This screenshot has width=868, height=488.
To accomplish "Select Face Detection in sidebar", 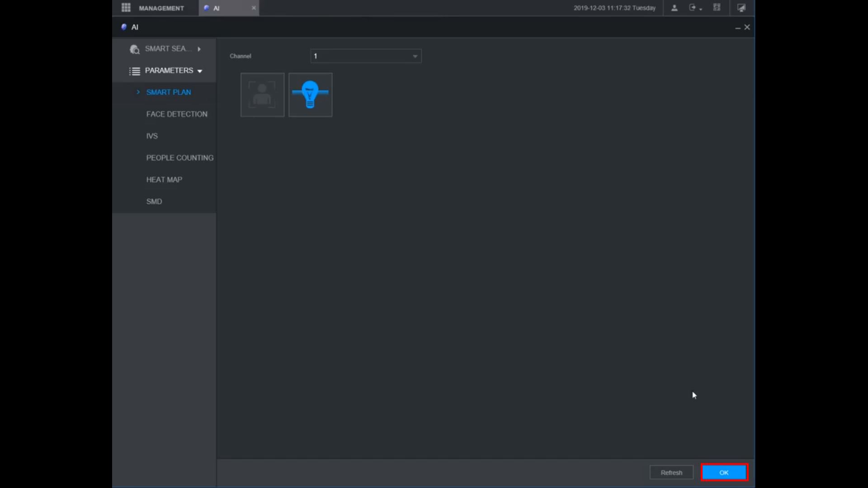I will tap(177, 114).
